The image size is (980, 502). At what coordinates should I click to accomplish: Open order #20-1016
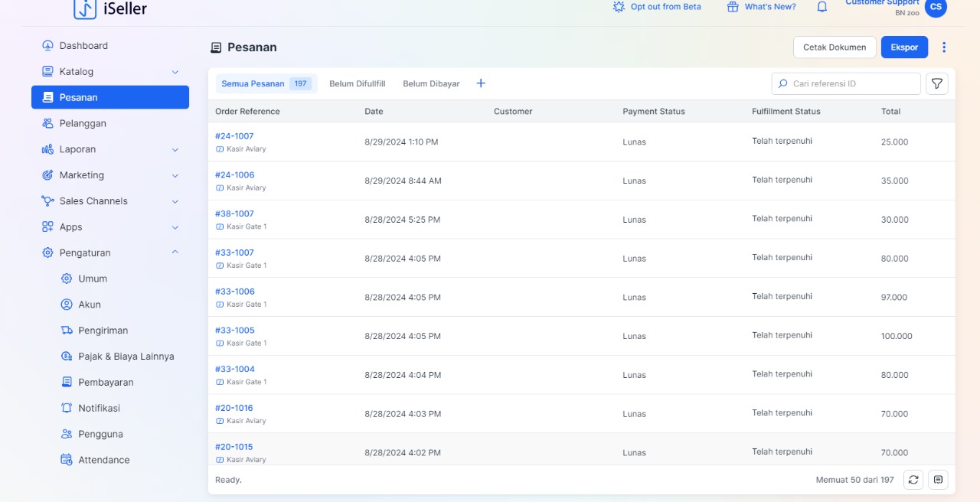(x=234, y=409)
